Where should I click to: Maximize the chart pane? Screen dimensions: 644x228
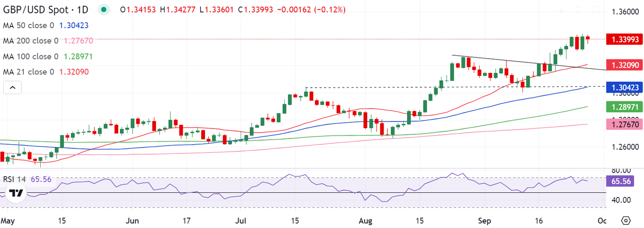[x=596, y=9]
